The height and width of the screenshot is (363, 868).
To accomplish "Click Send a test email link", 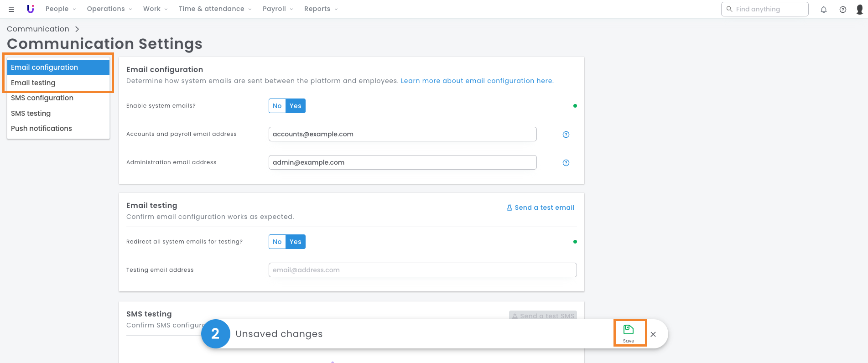I will (x=541, y=207).
